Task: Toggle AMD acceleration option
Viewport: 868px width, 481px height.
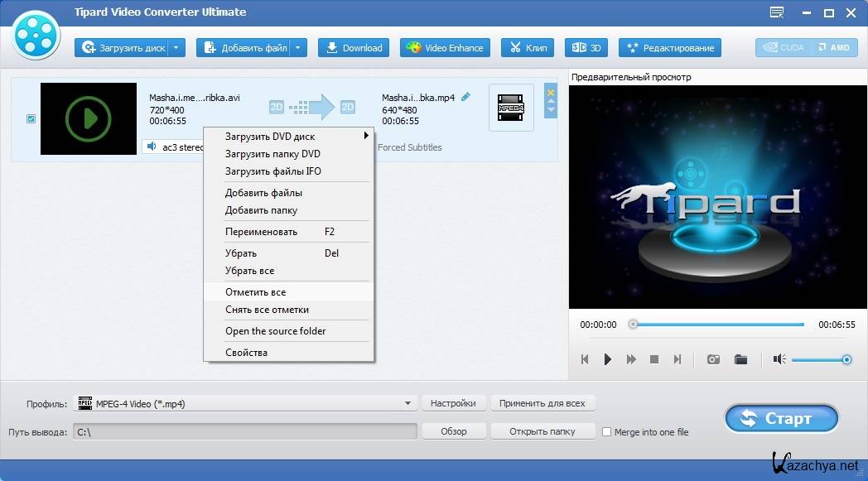Action: [835, 48]
